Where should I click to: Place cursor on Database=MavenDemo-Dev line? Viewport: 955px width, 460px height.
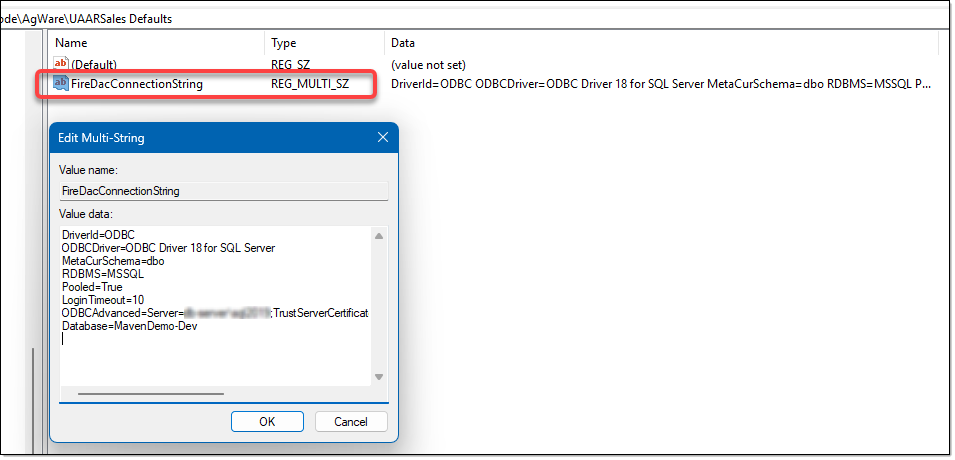[130, 326]
